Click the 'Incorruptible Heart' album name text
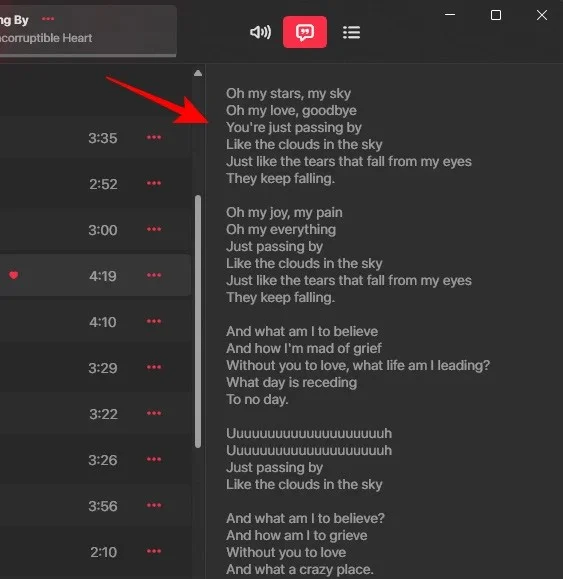Image resolution: width=563 pixels, height=579 pixels. tap(46, 38)
